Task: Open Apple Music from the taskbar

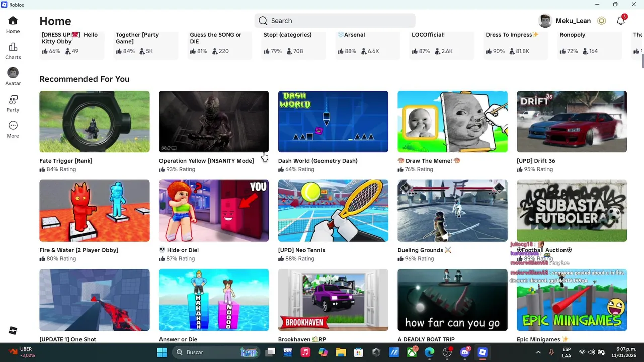Action: click(x=305, y=352)
